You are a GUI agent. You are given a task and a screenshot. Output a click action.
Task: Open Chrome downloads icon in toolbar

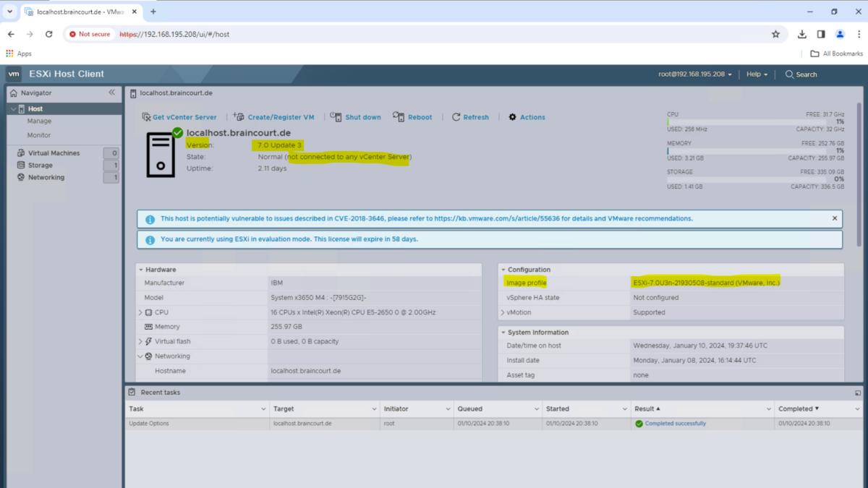point(801,34)
